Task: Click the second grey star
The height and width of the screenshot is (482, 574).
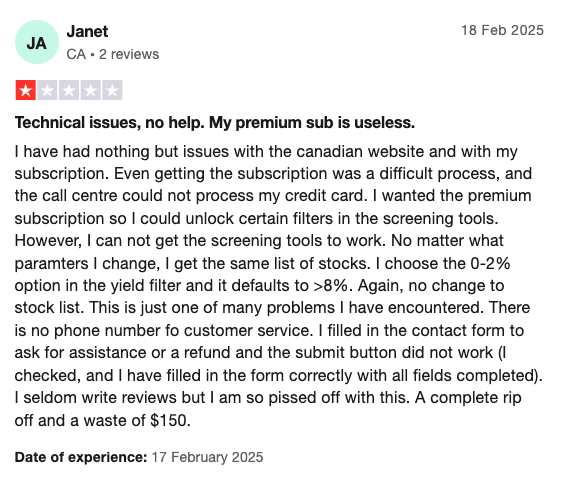Action: click(x=47, y=90)
